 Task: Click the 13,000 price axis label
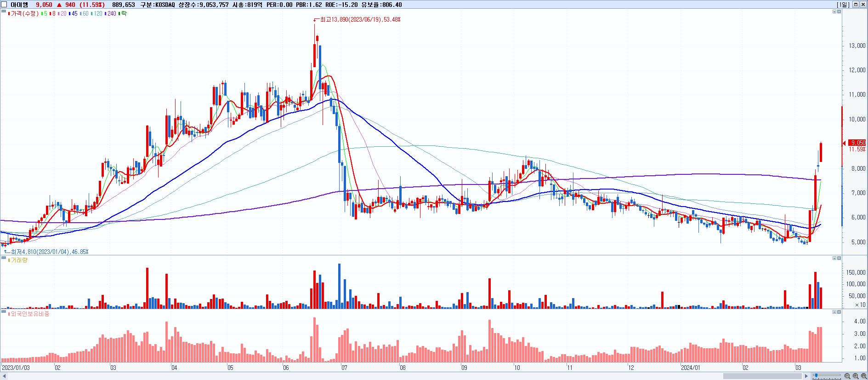tap(857, 46)
